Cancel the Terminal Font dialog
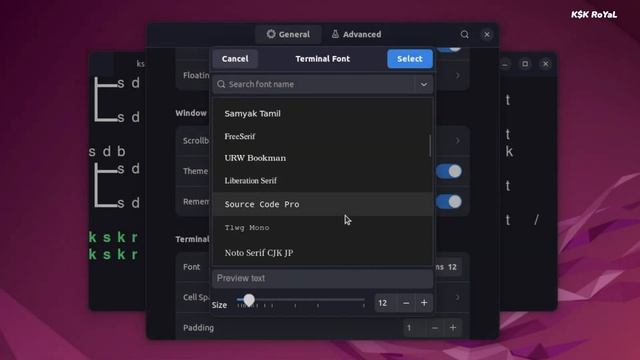The height and width of the screenshot is (360, 640). coord(235,59)
